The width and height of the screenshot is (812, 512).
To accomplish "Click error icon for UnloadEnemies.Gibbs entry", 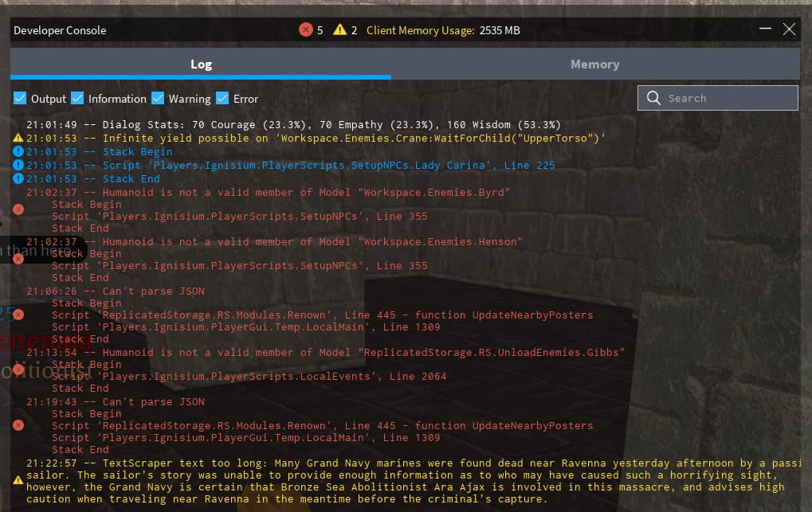I will (x=18, y=369).
